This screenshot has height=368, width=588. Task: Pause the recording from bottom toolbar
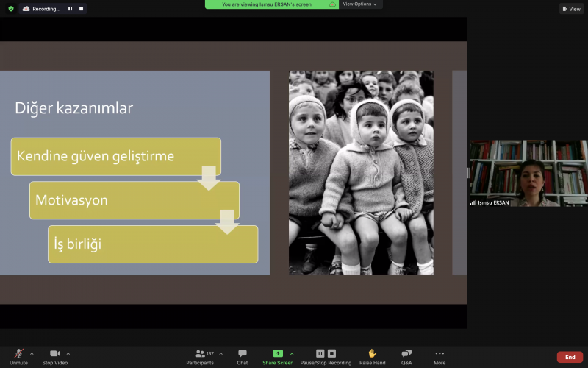tap(320, 353)
